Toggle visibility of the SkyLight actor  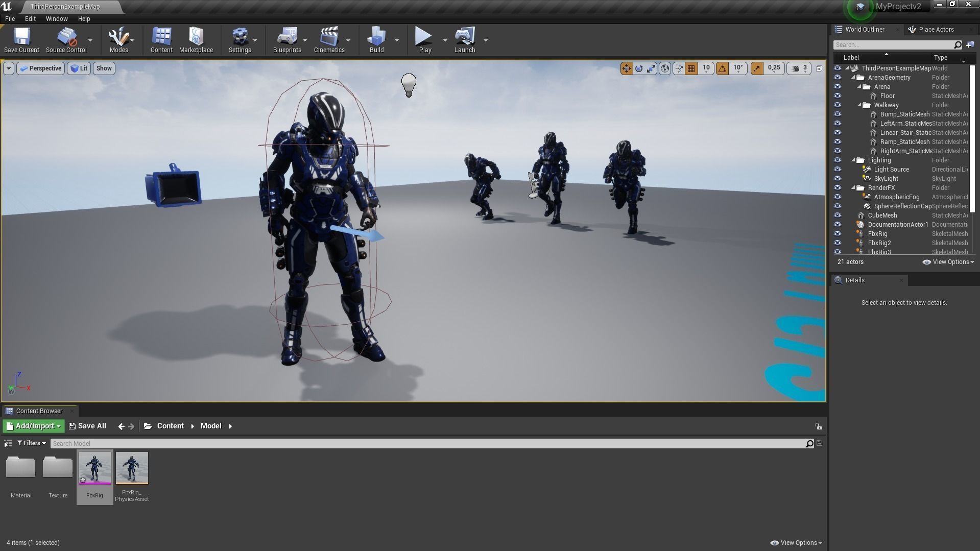838,178
